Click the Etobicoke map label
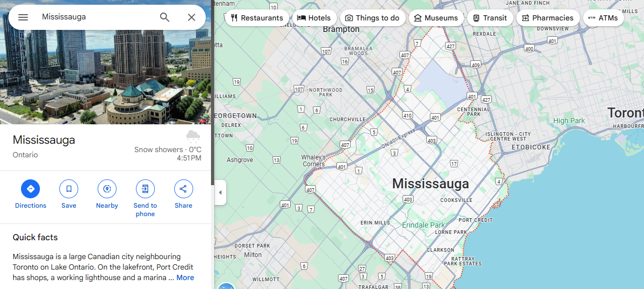Viewport: 644px width, 289px height. tap(531, 147)
